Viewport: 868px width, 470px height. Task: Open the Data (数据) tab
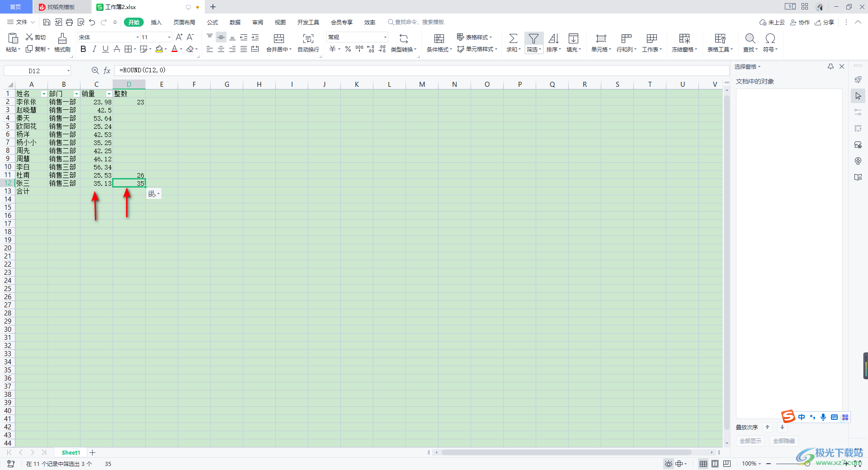(x=235, y=22)
